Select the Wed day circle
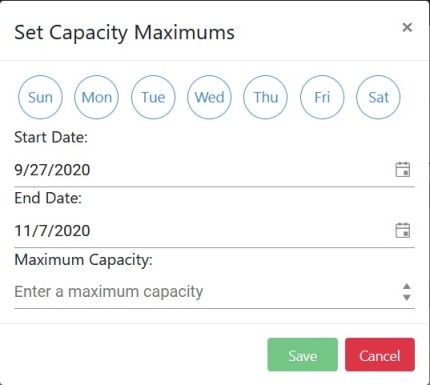 point(209,97)
